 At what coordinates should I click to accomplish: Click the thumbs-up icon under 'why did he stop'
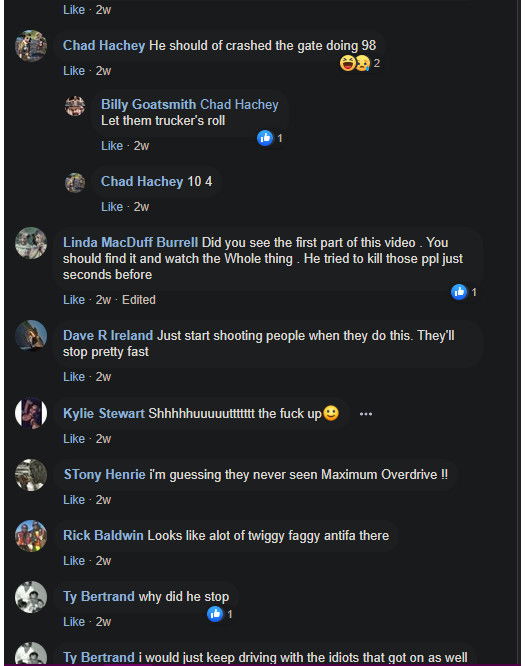pos(215,614)
